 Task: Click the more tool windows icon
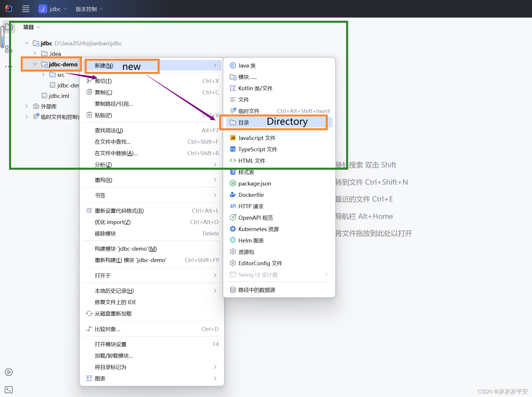point(8,66)
